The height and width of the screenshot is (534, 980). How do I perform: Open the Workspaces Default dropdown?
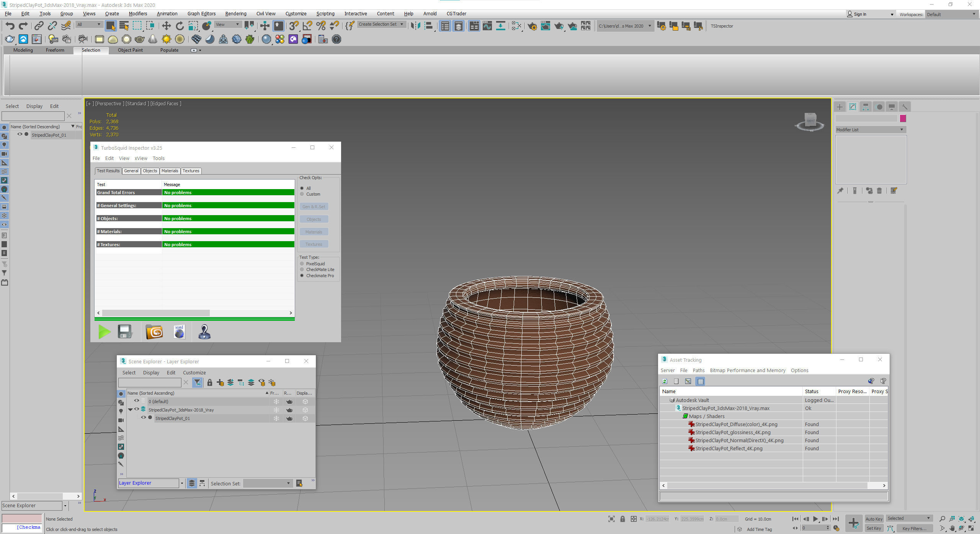[x=952, y=15]
